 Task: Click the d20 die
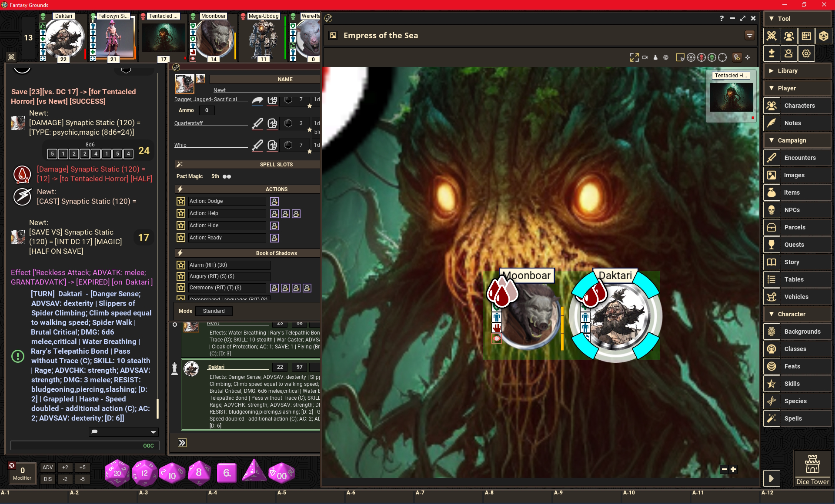(x=117, y=473)
